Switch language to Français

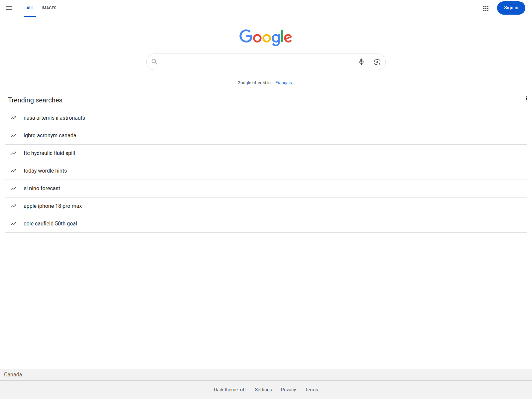[x=283, y=83]
